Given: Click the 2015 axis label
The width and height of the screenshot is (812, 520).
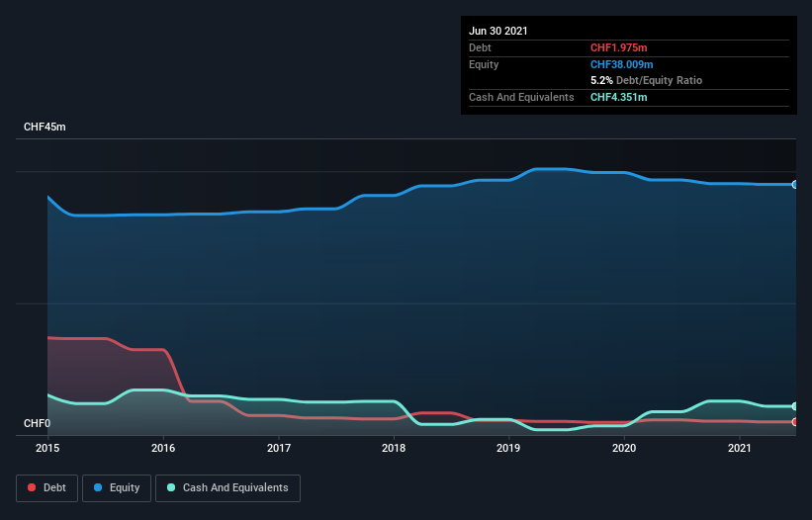Looking at the screenshot, I should [47, 448].
